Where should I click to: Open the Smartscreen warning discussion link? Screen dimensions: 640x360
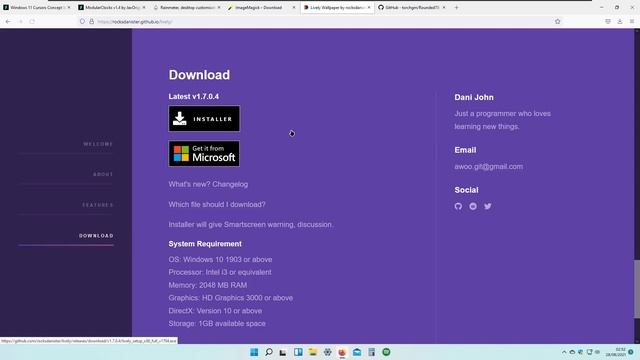tap(251, 224)
